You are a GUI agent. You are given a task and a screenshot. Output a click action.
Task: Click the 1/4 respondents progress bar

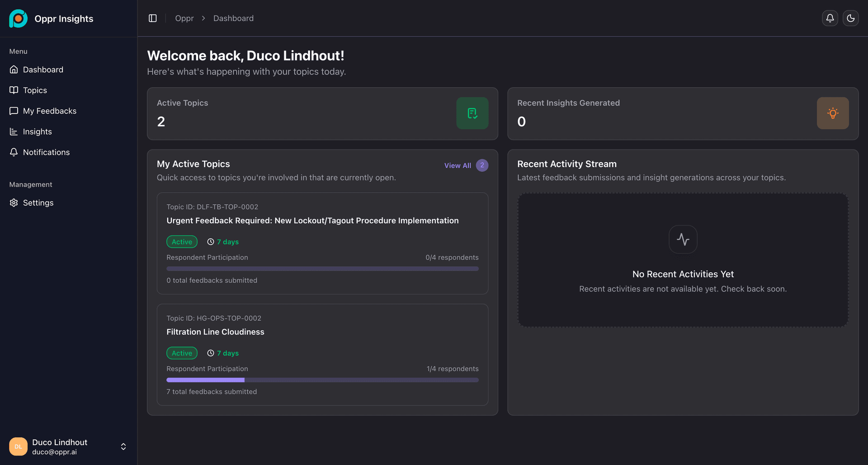(322, 380)
